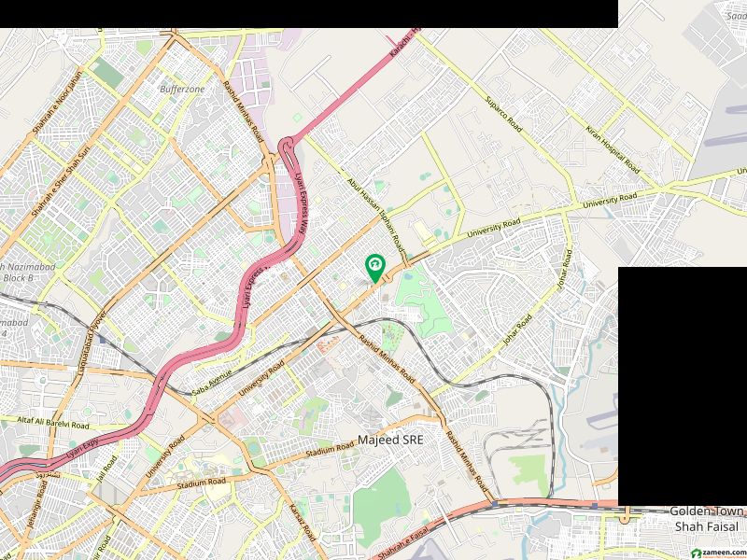The width and height of the screenshot is (747, 560).
Task: Select the blue railway station marker near Liaquatabad Flyover
Action: coord(102,339)
